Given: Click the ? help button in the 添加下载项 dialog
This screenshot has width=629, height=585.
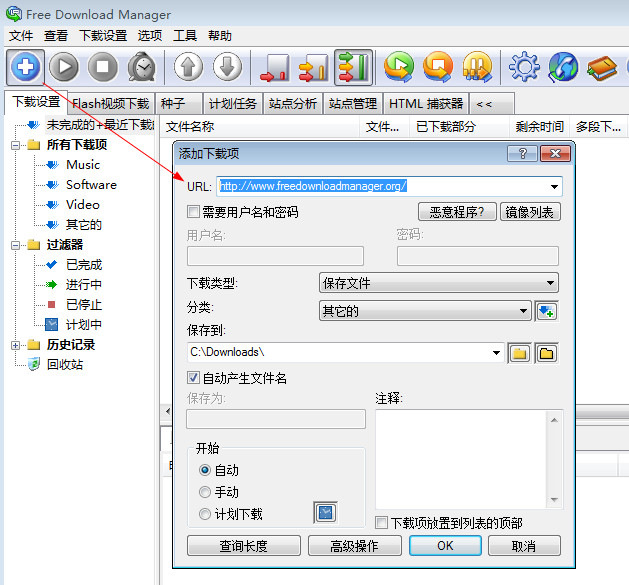Looking at the screenshot, I should (522, 153).
